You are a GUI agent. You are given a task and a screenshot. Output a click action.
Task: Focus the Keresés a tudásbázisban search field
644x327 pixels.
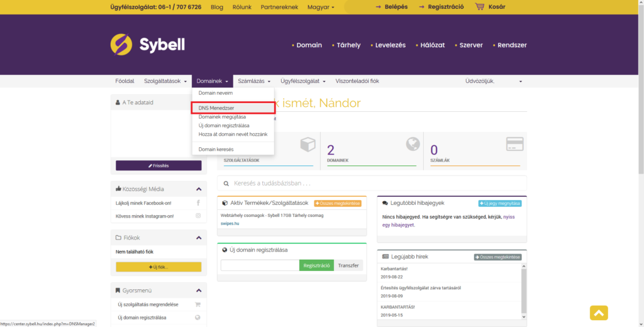[372, 183]
